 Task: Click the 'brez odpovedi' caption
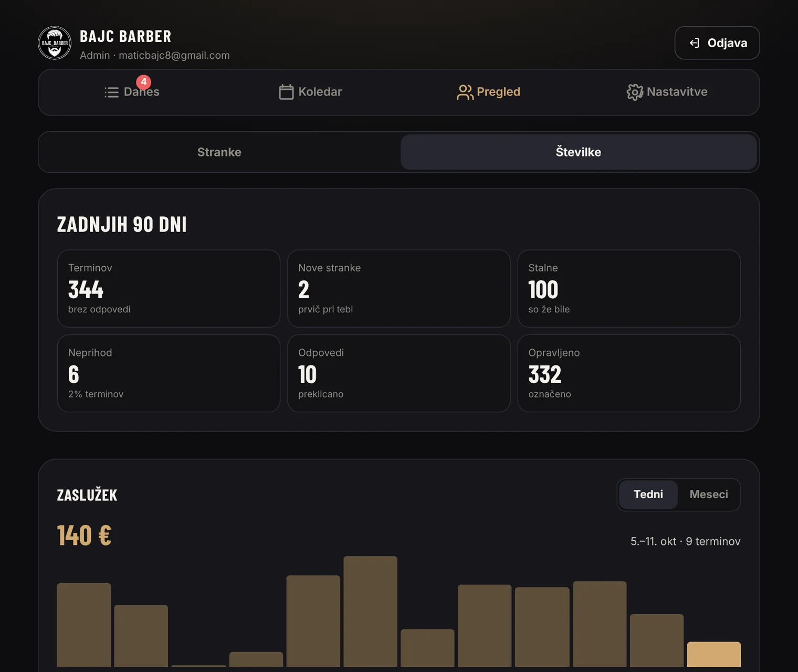coord(99,309)
